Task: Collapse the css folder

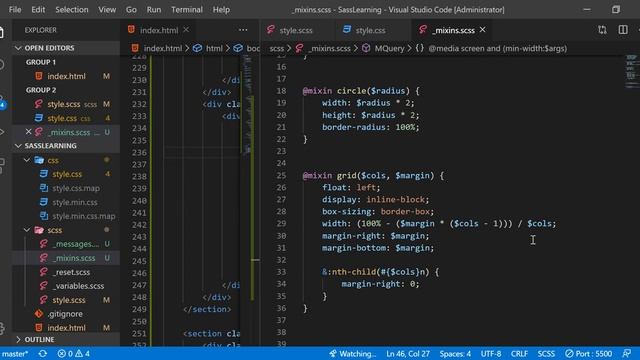Action: click(27, 160)
